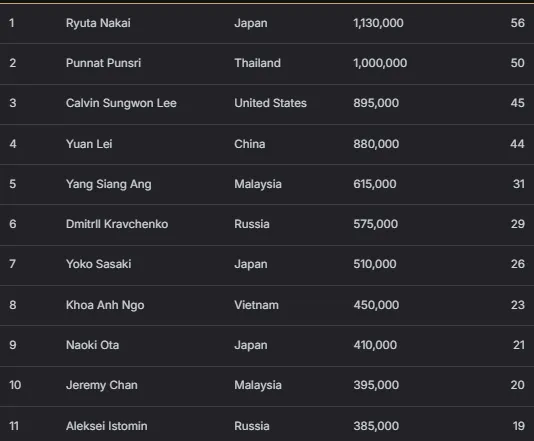
Task: Select the Thailand country cell
Action: coord(257,63)
